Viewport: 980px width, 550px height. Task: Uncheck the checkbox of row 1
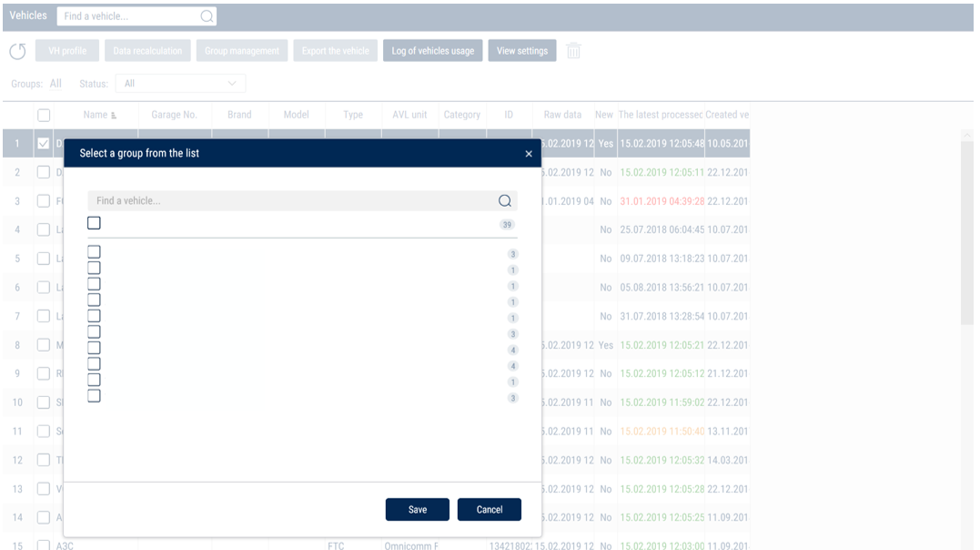point(43,144)
